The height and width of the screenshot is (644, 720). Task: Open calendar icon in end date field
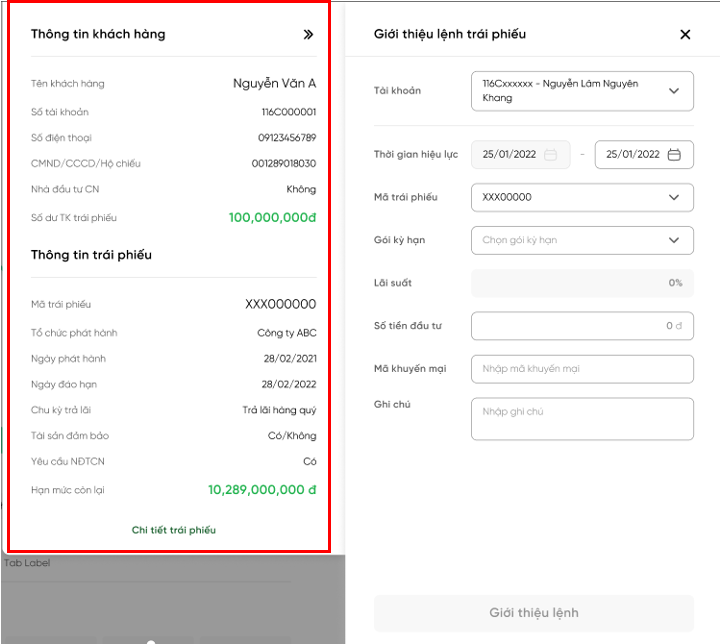tap(674, 155)
